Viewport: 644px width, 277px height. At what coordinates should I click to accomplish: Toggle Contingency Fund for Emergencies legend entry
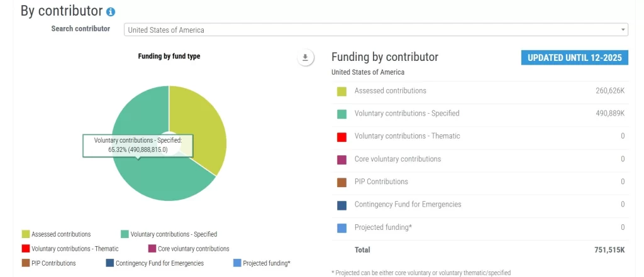(155, 263)
